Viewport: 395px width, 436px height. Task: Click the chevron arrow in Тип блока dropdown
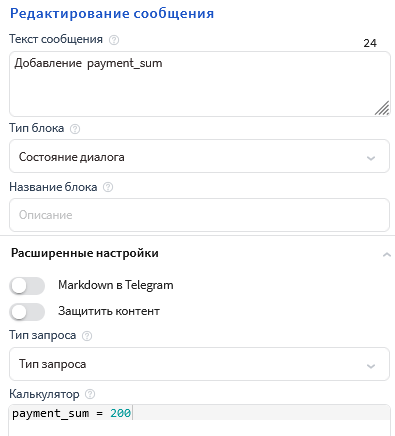click(371, 158)
